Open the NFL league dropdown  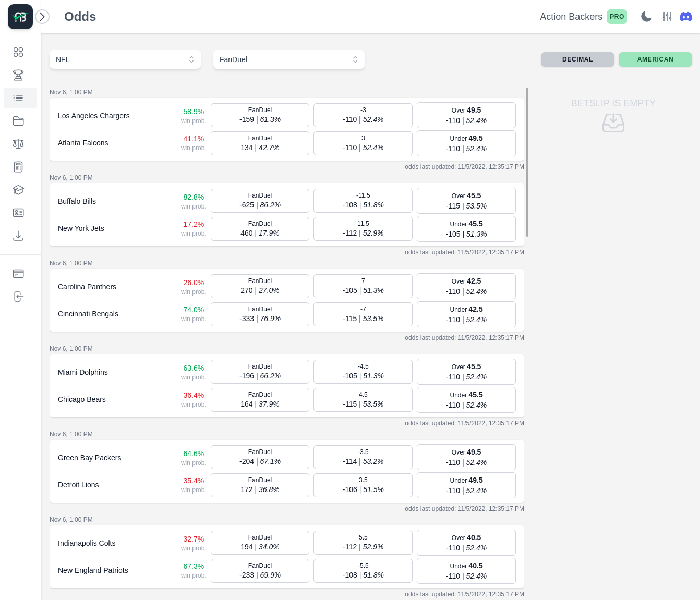pos(125,59)
